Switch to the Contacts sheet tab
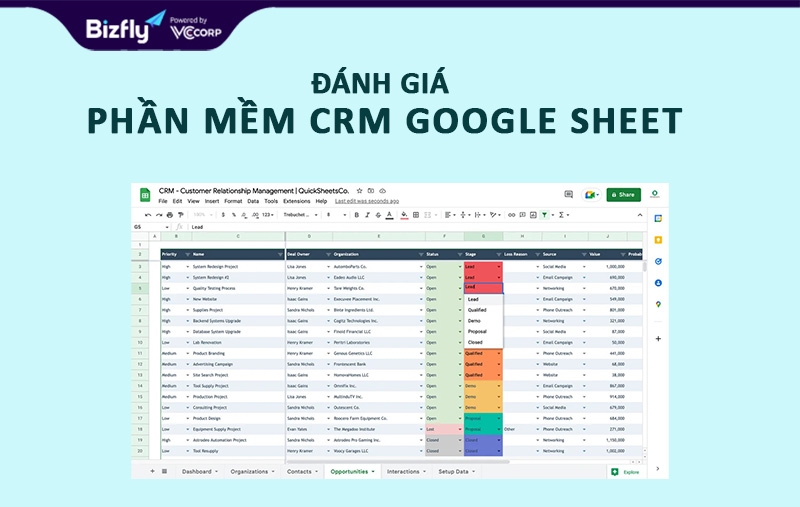 [301, 470]
